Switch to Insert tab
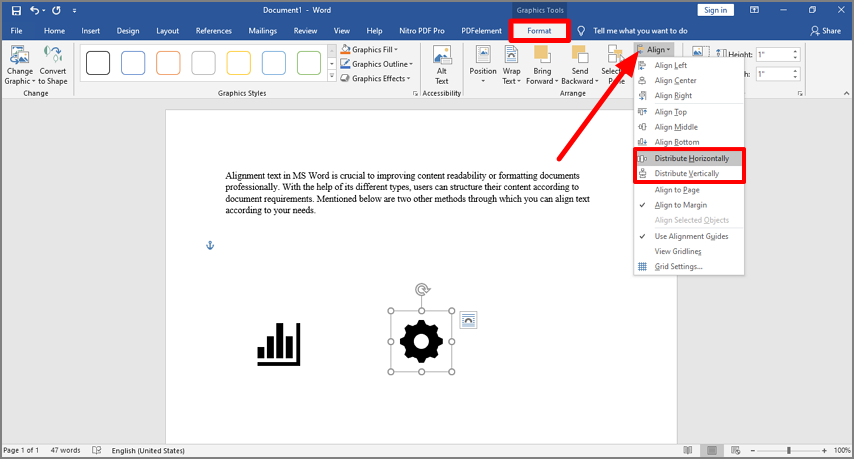The width and height of the screenshot is (854, 459). tap(90, 31)
